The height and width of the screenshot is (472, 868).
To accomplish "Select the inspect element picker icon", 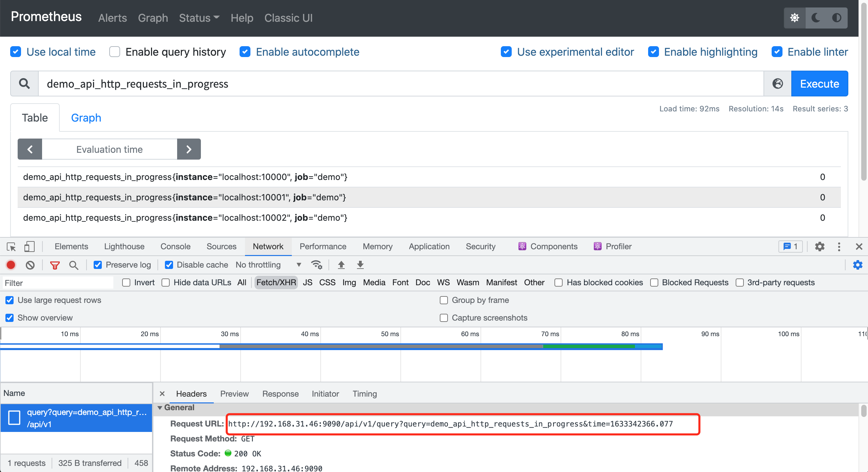I will pos(11,247).
